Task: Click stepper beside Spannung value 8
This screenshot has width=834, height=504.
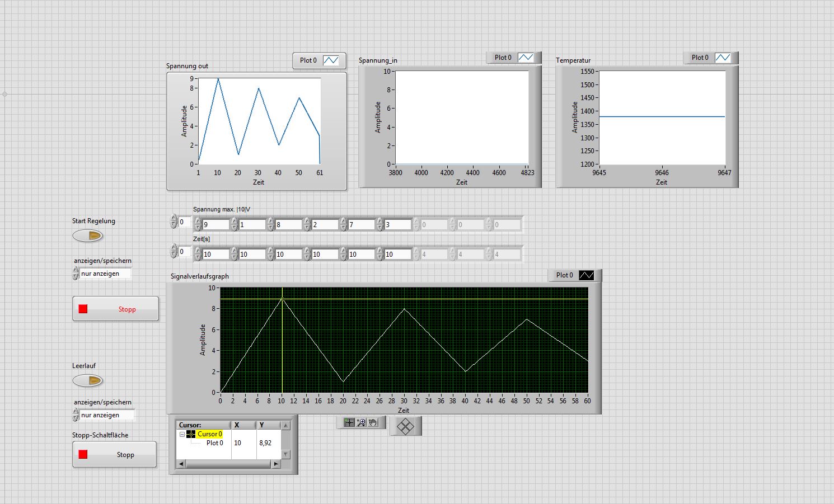Action: pos(270,225)
